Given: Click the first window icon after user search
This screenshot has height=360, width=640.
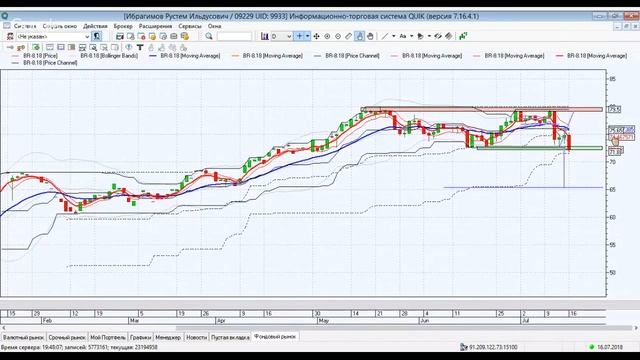Looking at the screenshot, I should click(x=120, y=36).
